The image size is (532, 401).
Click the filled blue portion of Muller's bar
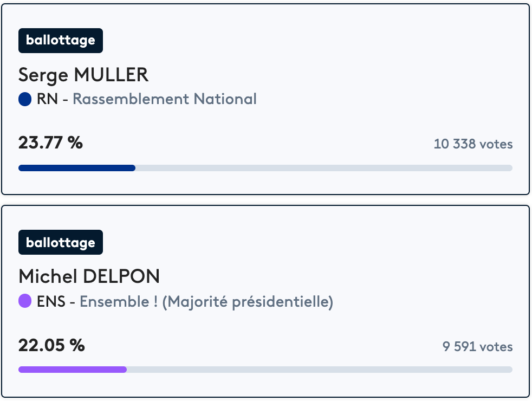tap(76, 168)
